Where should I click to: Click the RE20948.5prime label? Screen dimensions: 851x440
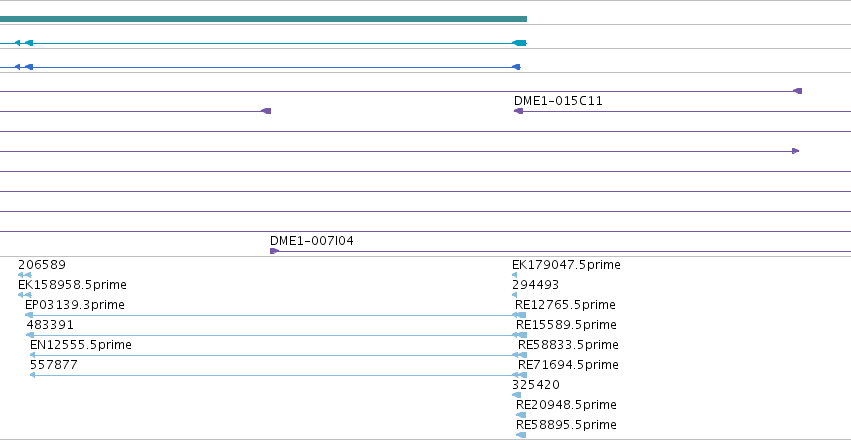[566, 405]
